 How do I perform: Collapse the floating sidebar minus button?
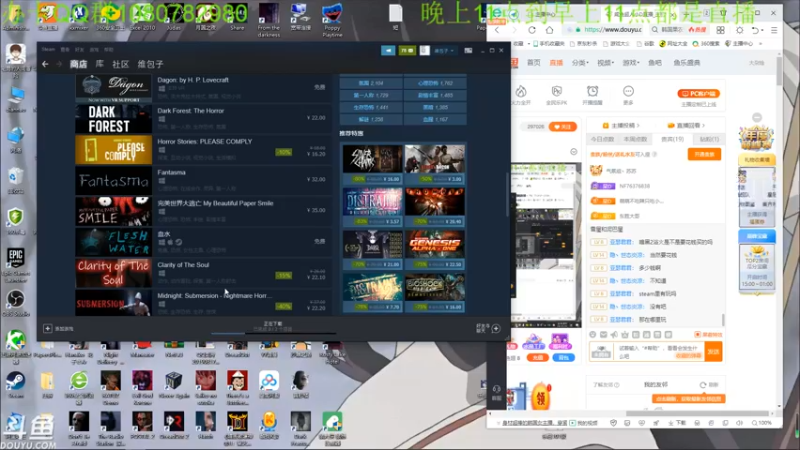pyautogui.click(x=757, y=117)
